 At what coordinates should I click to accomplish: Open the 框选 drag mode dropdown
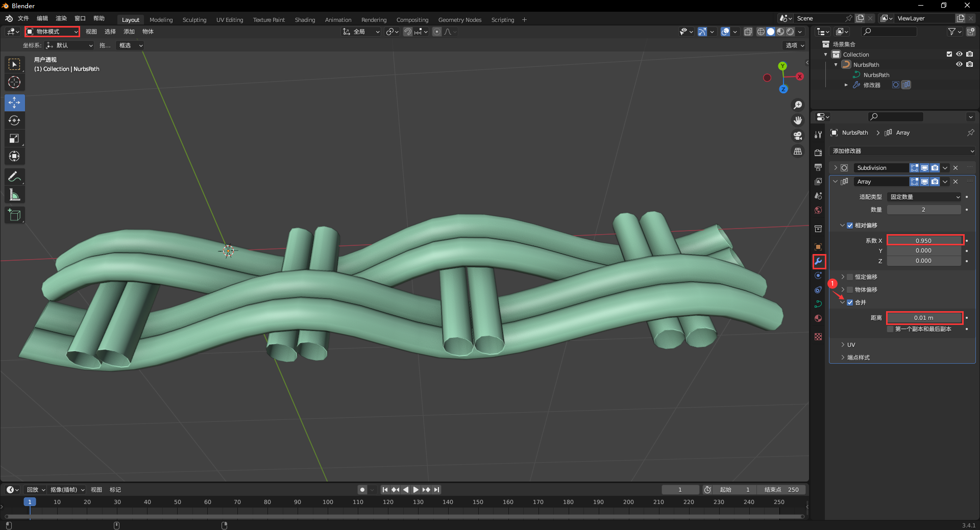tap(130, 45)
